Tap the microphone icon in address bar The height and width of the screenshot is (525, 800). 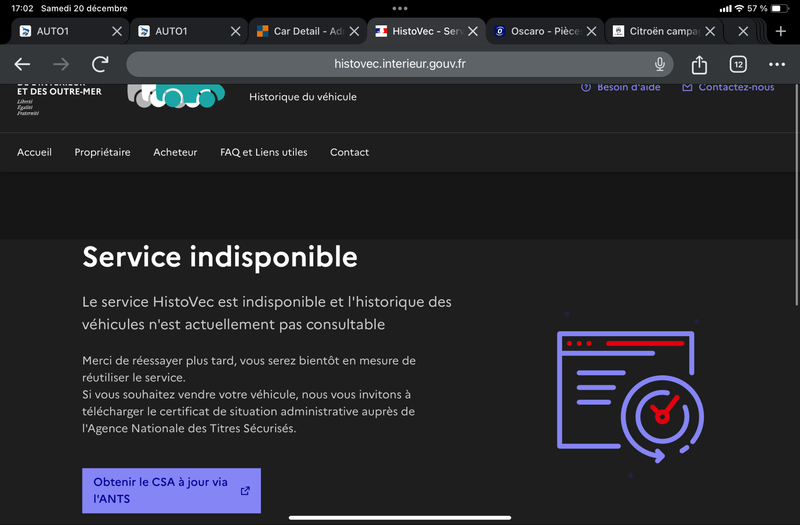point(660,65)
